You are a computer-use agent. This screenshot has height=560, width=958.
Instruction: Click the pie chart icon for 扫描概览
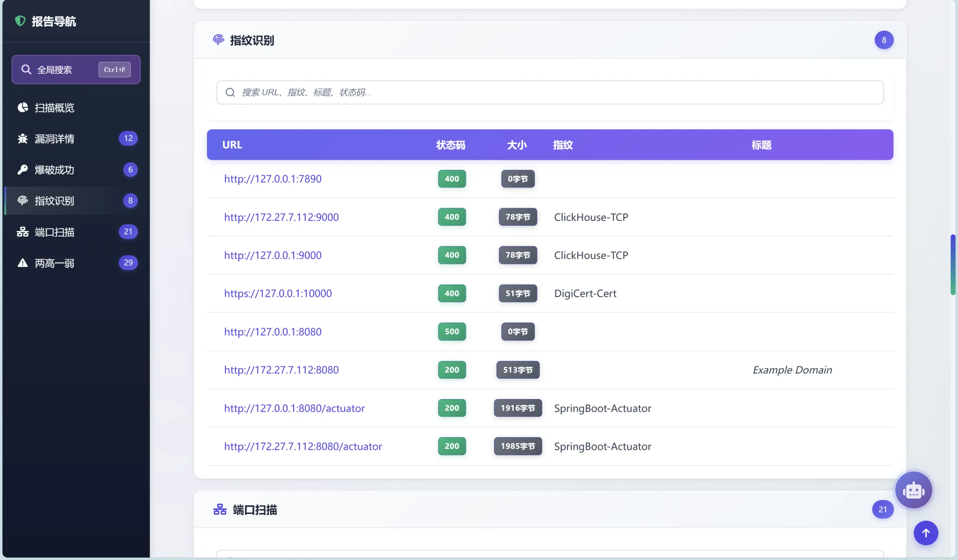[22, 107]
